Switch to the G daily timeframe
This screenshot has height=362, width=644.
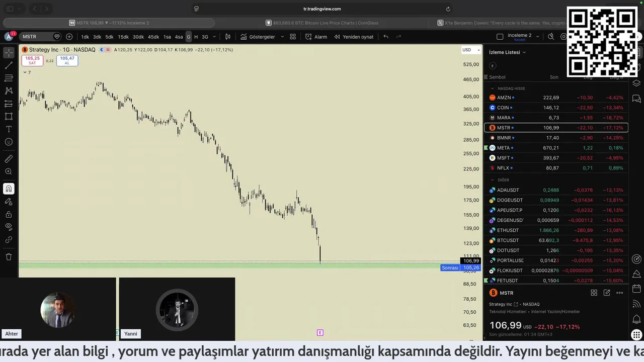189,37
